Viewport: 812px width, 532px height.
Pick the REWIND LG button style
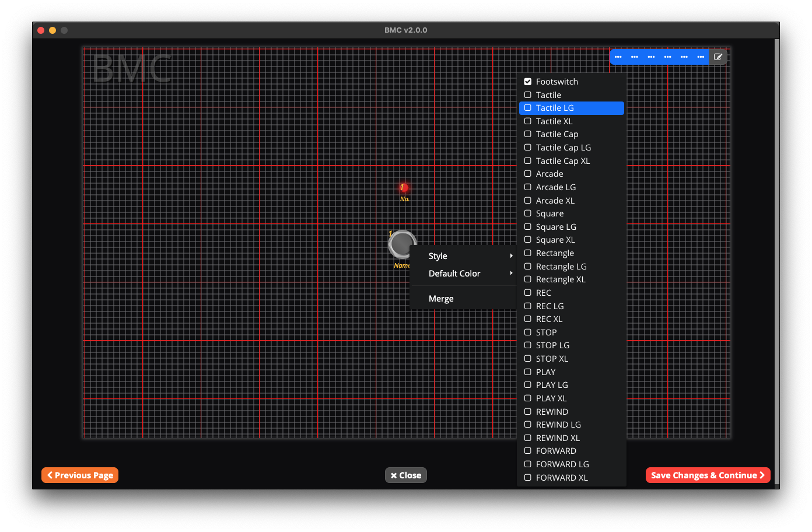click(x=572, y=425)
